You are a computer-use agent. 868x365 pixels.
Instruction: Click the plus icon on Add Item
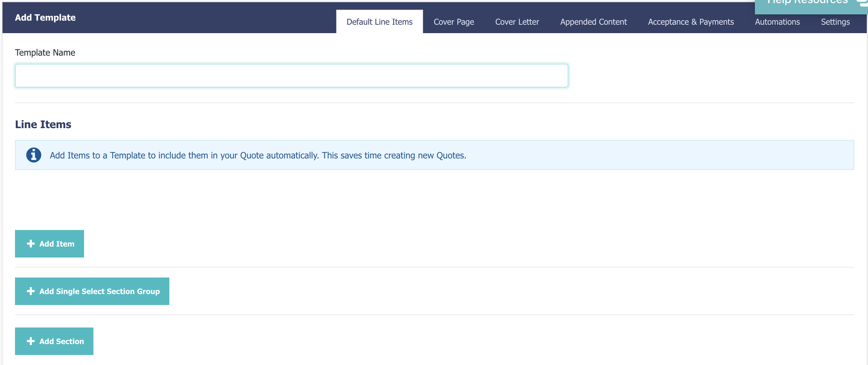pos(31,244)
